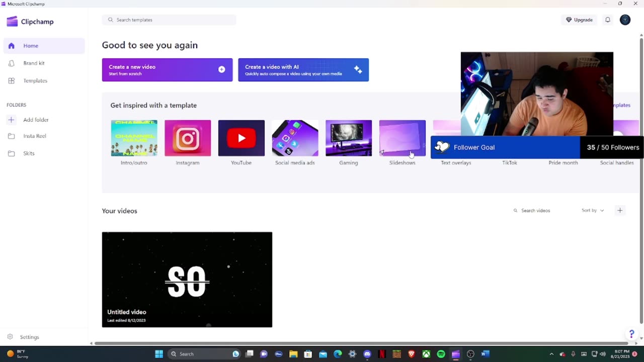Click the TikTok template label
This screenshot has width=644, height=362.
(510, 163)
